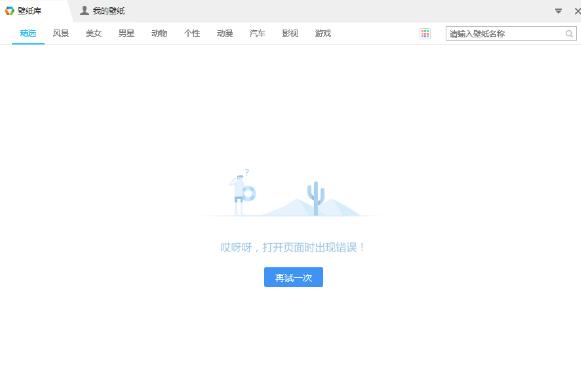
Task: Click the colorful grid calendar icon
Action: [425, 33]
